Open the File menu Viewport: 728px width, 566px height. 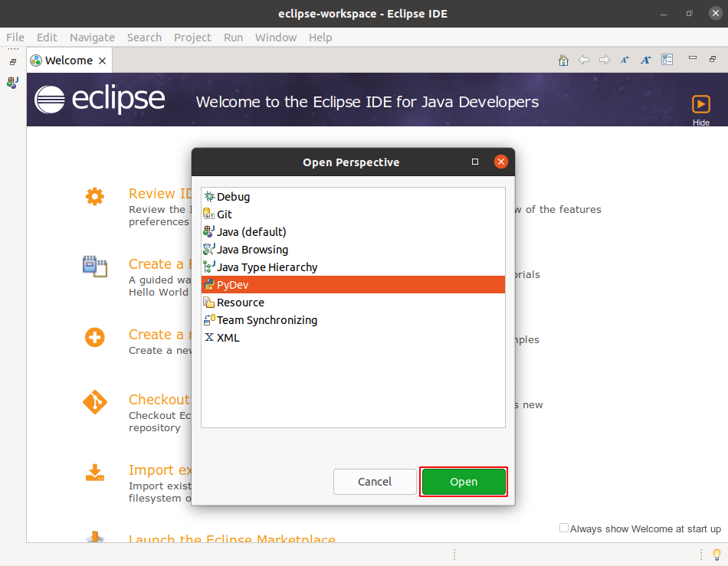pyautogui.click(x=15, y=38)
